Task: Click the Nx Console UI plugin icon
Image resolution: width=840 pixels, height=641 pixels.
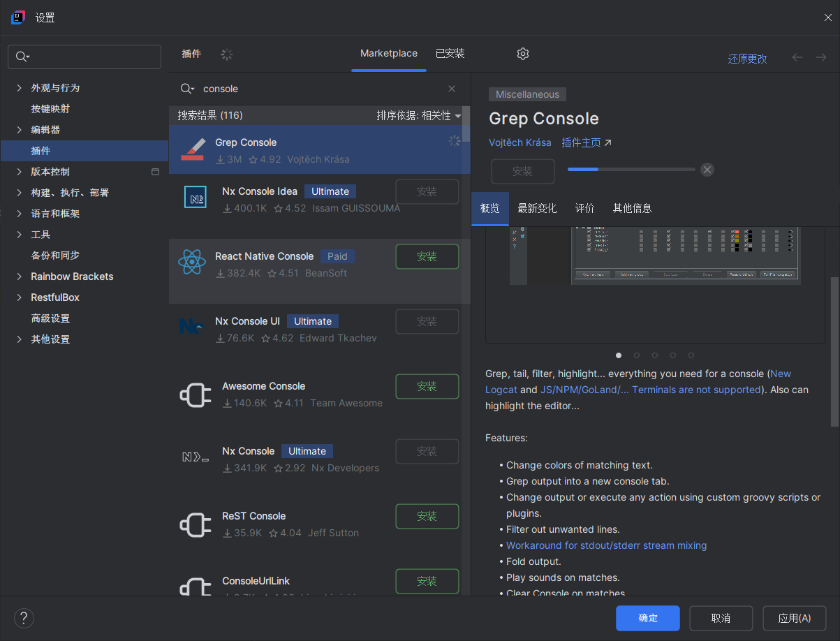Action: pyautogui.click(x=191, y=326)
